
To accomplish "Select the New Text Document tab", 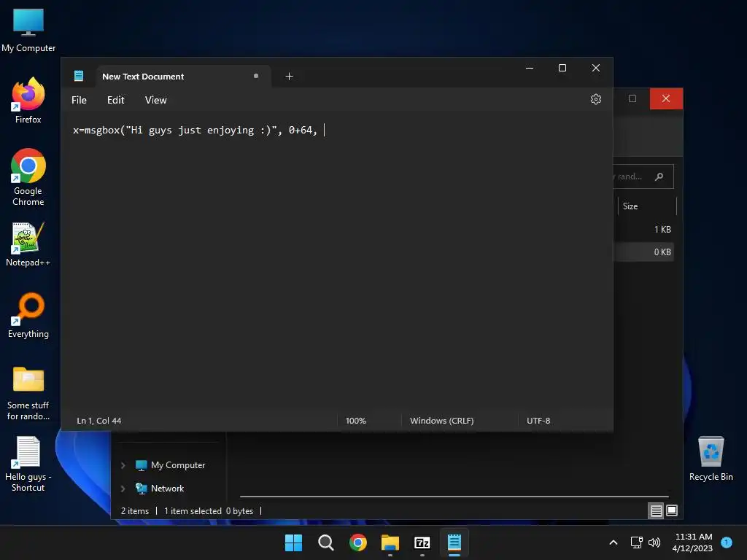I will pyautogui.click(x=184, y=76).
